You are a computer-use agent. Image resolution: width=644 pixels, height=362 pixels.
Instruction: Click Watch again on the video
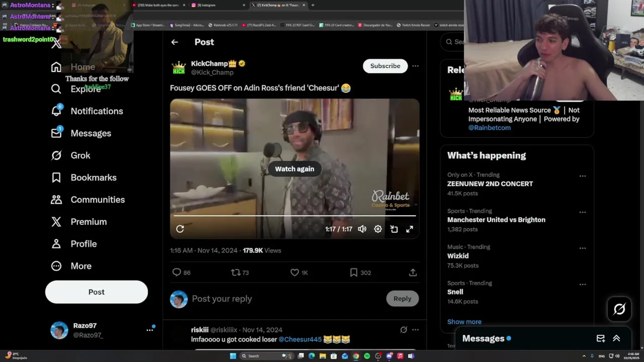(294, 169)
